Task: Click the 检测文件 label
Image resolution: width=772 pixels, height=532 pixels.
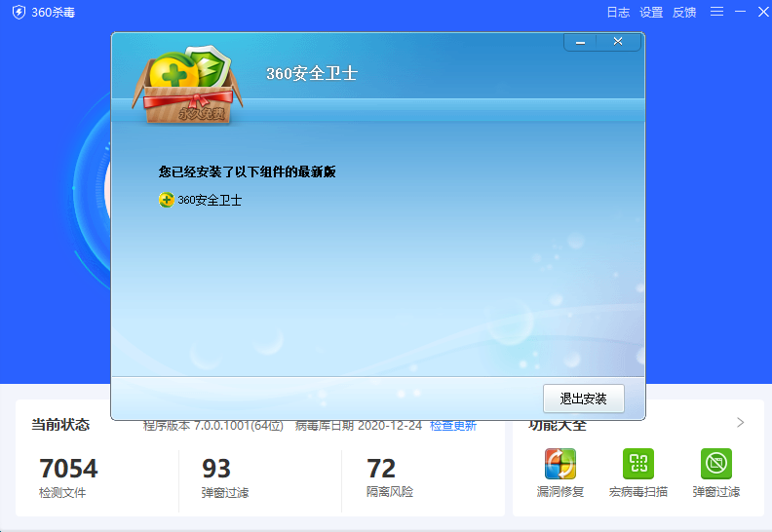Action: [x=62, y=492]
